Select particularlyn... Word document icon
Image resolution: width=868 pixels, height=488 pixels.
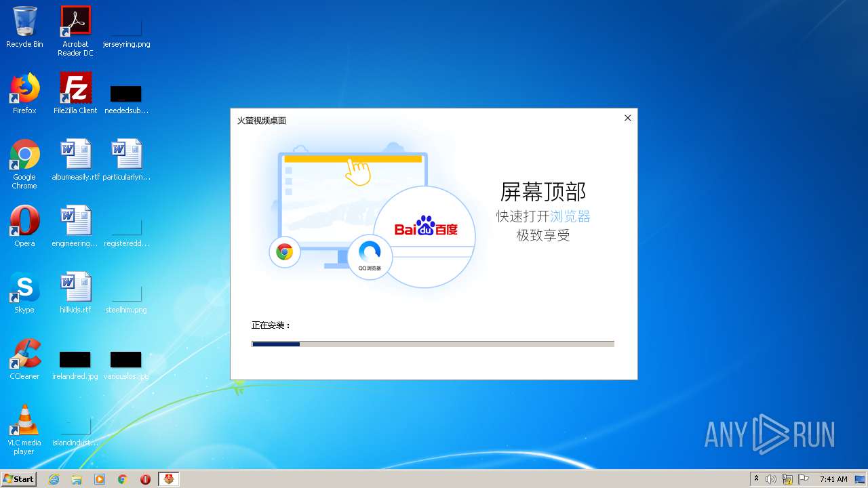[126, 159]
